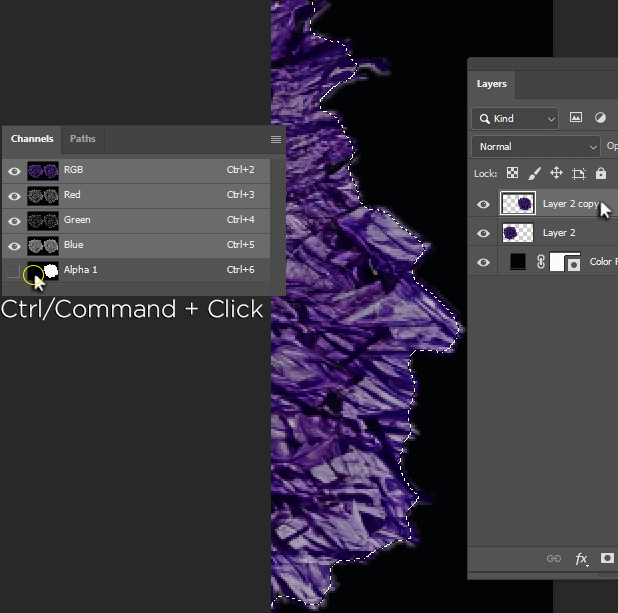
Task: Click the Red channel thumbnail
Action: coord(43,196)
